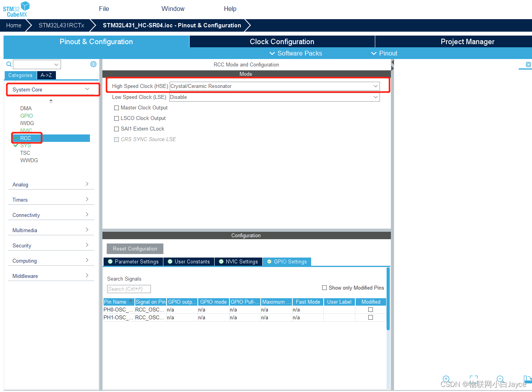Go to Home breadcrumb
Screen dimensions: 532x392
(14, 25)
